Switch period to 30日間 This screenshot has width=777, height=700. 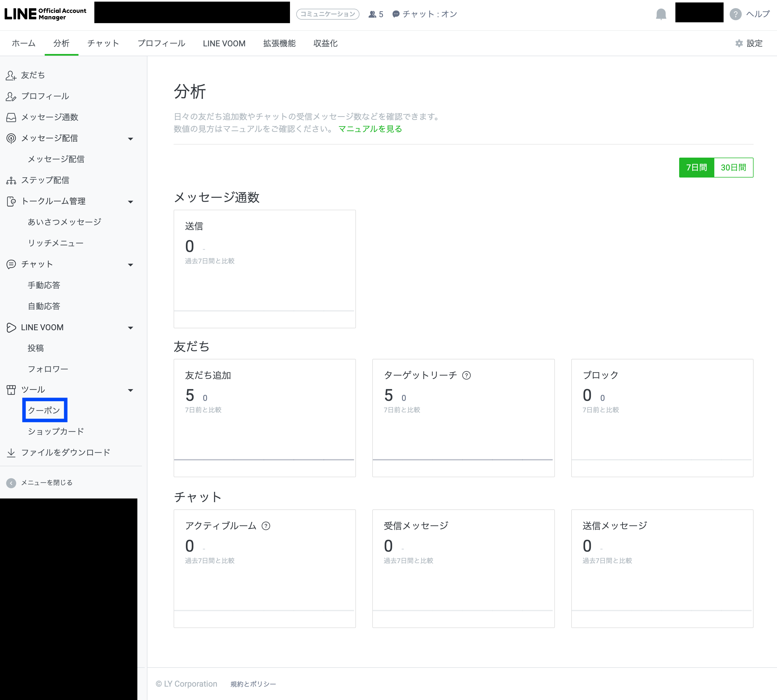click(x=733, y=168)
